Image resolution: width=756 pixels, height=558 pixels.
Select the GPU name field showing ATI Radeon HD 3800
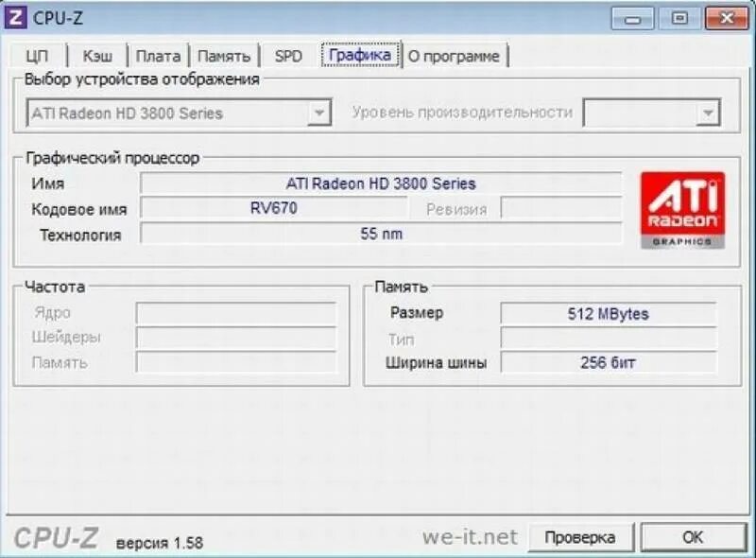pos(378,183)
